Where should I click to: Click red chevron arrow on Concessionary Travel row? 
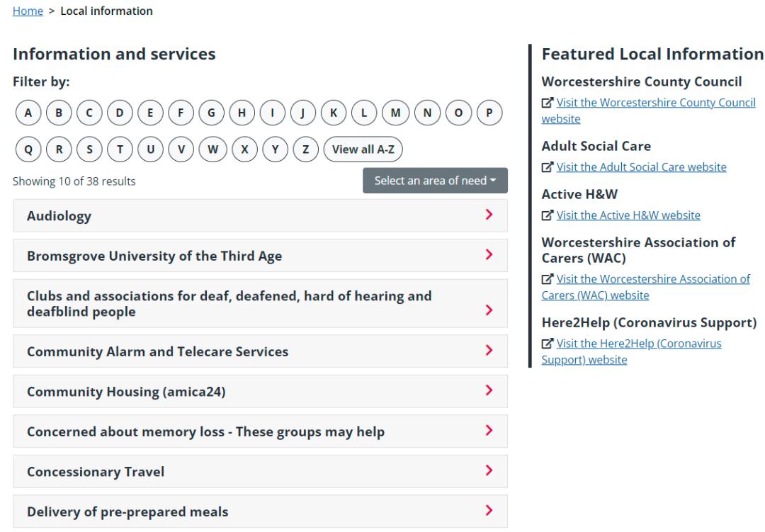489,470
